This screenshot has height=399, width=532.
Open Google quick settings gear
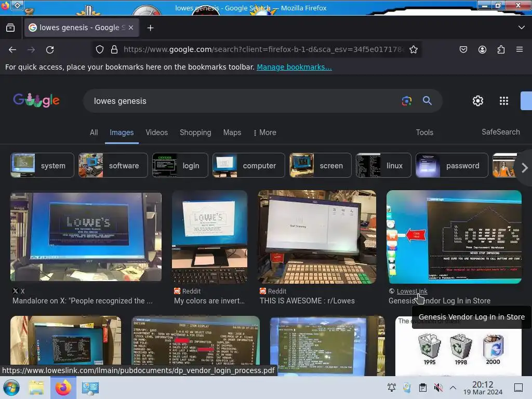478,101
